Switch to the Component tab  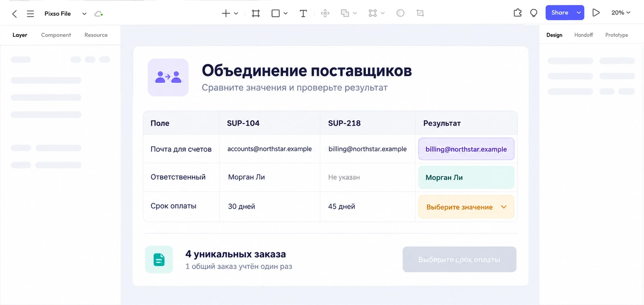click(56, 35)
